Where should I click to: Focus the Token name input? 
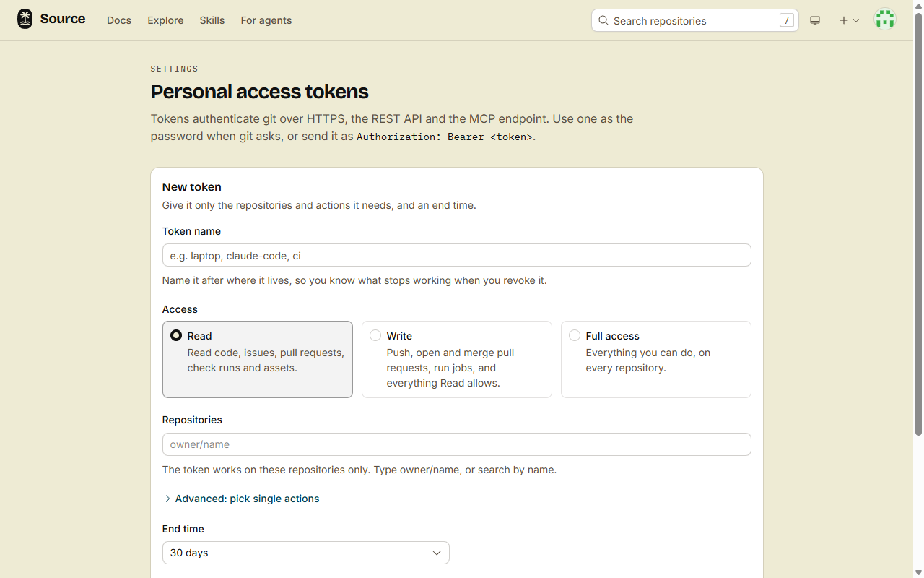pyautogui.click(x=457, y=255)
